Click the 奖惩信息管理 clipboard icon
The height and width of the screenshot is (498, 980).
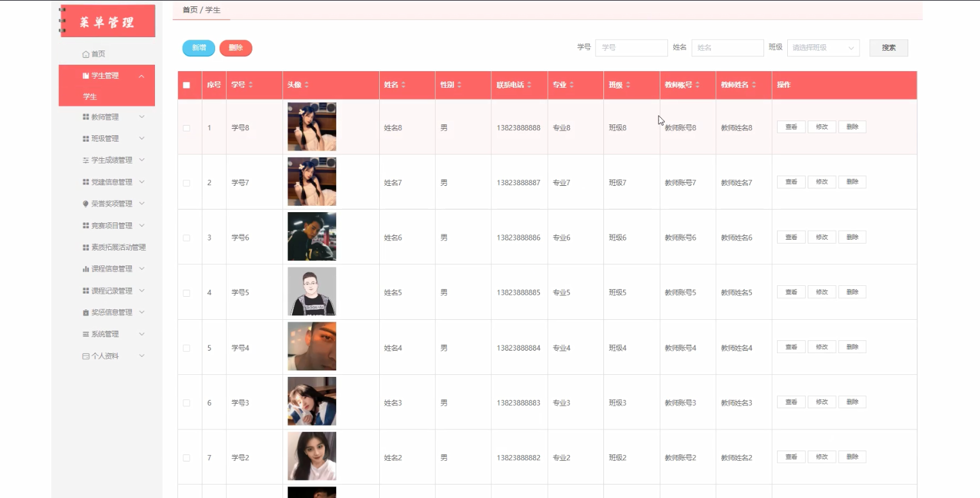click(x=86, y=313)
